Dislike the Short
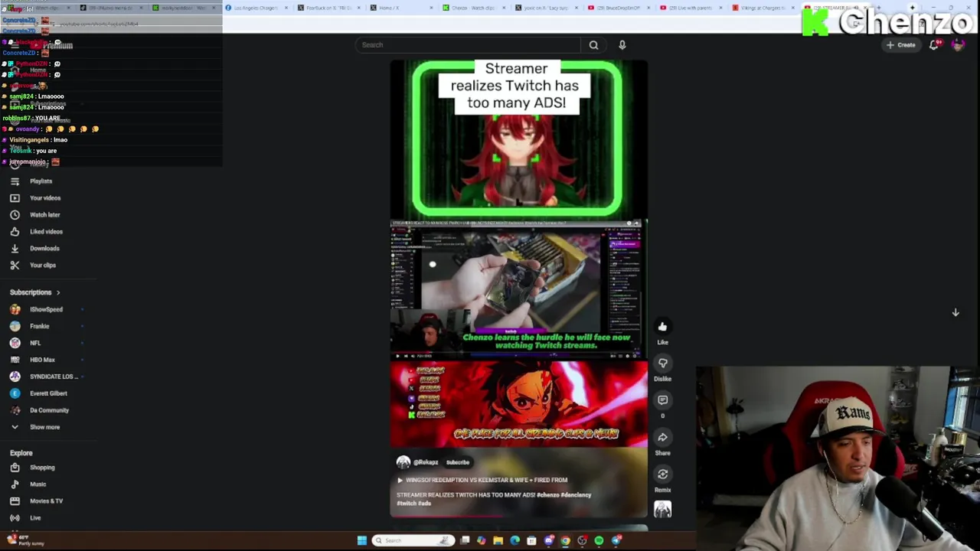Image resolution: width=980 pixels, height=551 pixels. 662,364
